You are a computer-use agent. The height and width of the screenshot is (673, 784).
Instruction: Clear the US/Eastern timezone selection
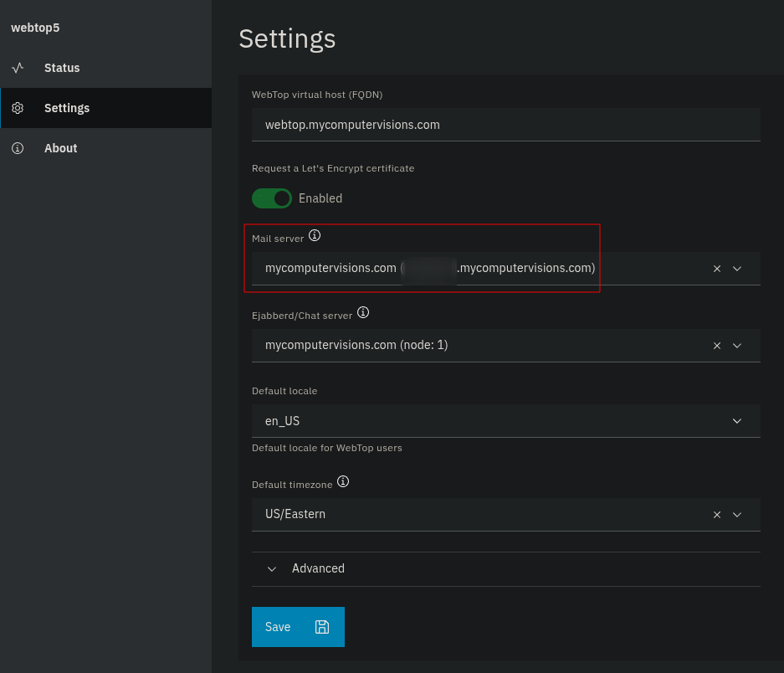pyautogui.click(x=717, y=515)
